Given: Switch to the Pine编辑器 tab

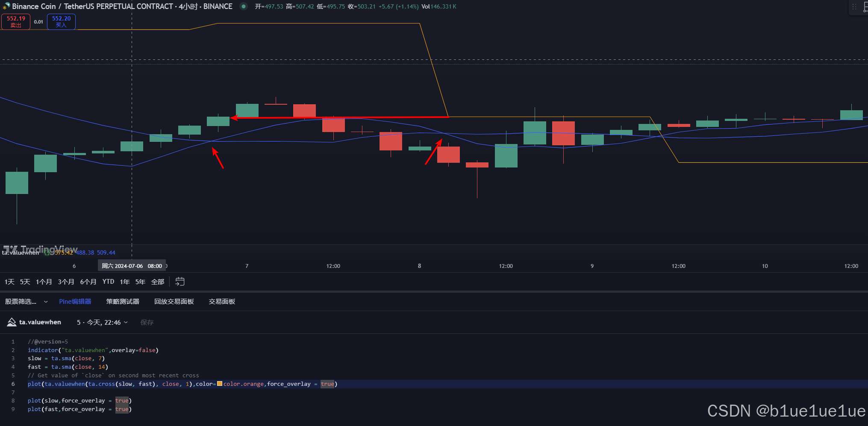Looking at the screenshot, I should 75,302.
